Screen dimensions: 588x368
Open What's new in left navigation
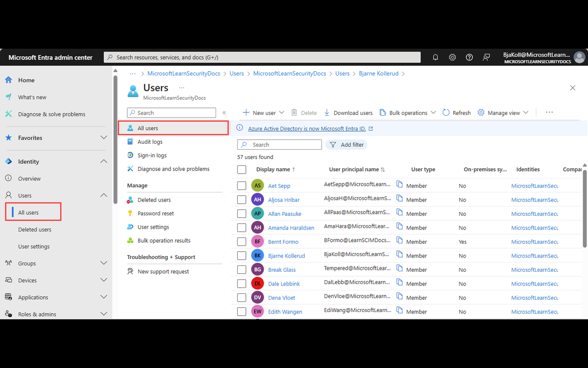(x=32, y=97)
